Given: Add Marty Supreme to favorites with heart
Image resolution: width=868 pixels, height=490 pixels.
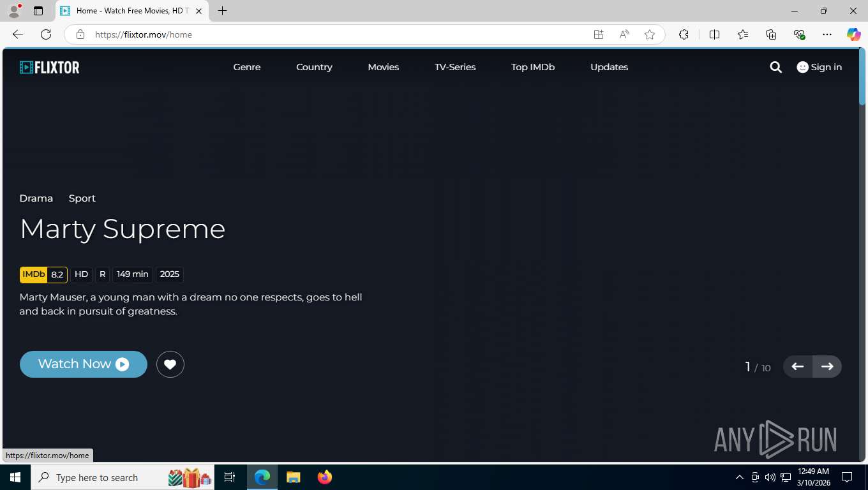Looking at the screenshot, I should pyautogui.click(x=170, y=364).
